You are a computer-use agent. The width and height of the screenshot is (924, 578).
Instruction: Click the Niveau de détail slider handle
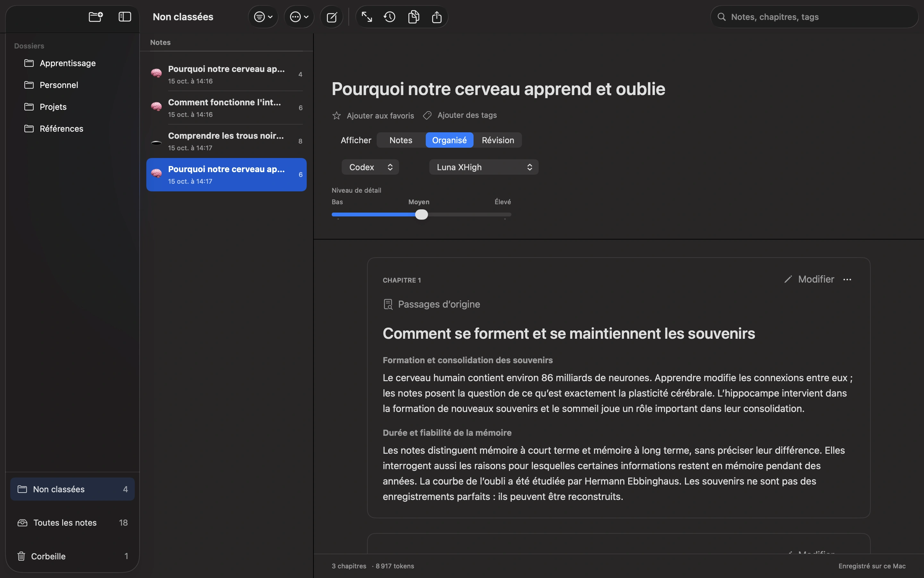click(422, 215)
